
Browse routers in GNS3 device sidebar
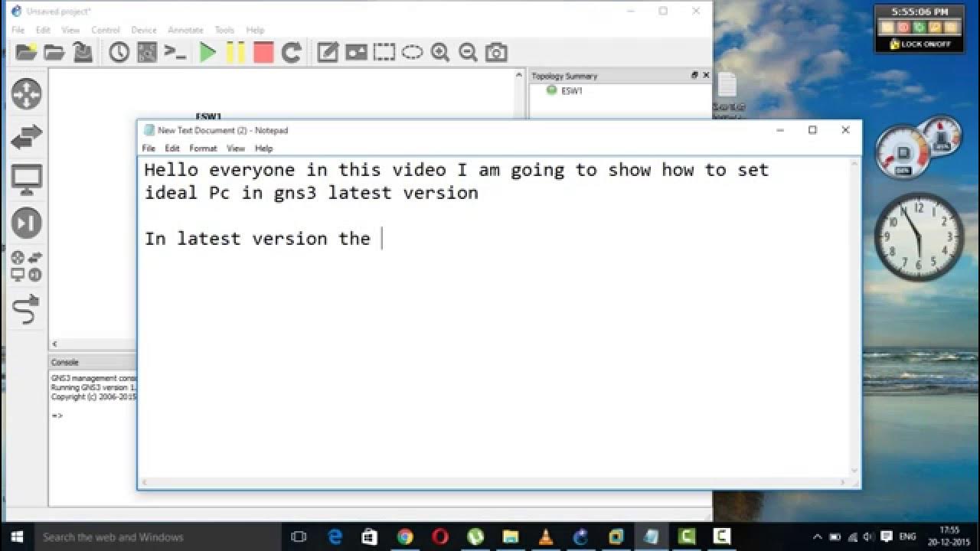click(x=27, y=93)
